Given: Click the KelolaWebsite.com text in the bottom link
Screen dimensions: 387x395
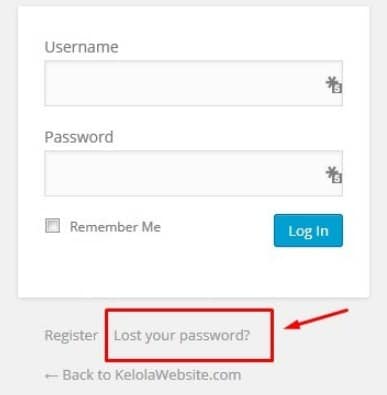Looking at the screenshot, I should click(178, 375).
